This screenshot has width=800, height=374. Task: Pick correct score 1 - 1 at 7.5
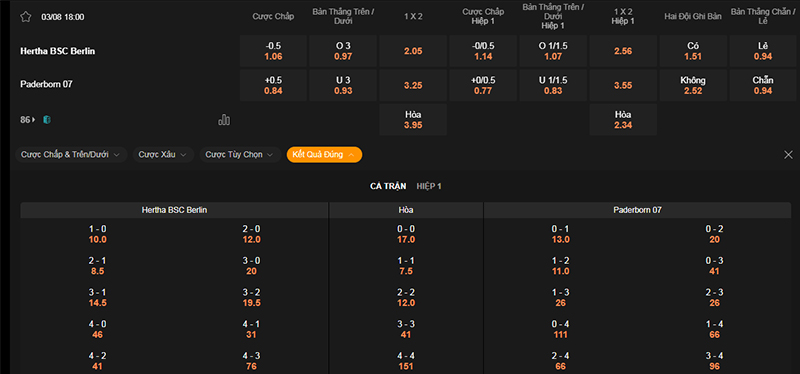(406, 266)
